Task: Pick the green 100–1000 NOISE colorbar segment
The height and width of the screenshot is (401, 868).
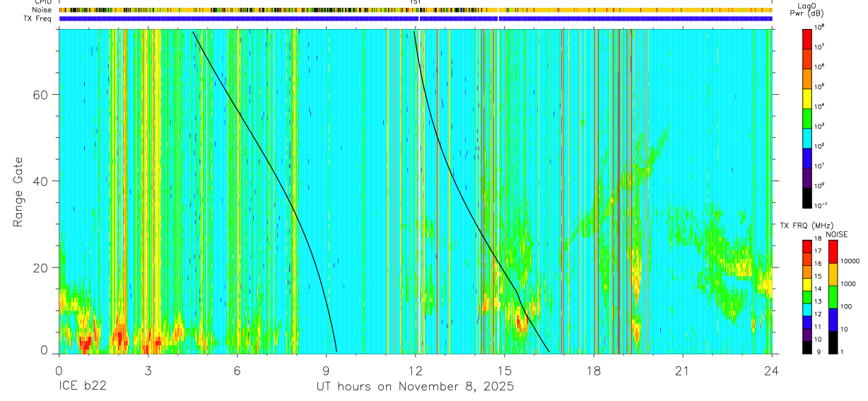Action: (x=833, y=297)
